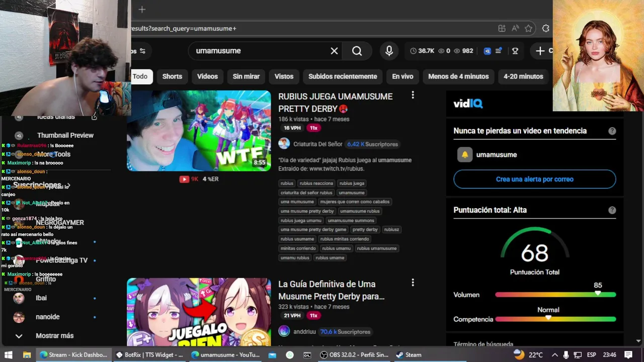Select the 4-20 minutos filter chip
This screenshot has width=644, height=362.
pos(523,76)
